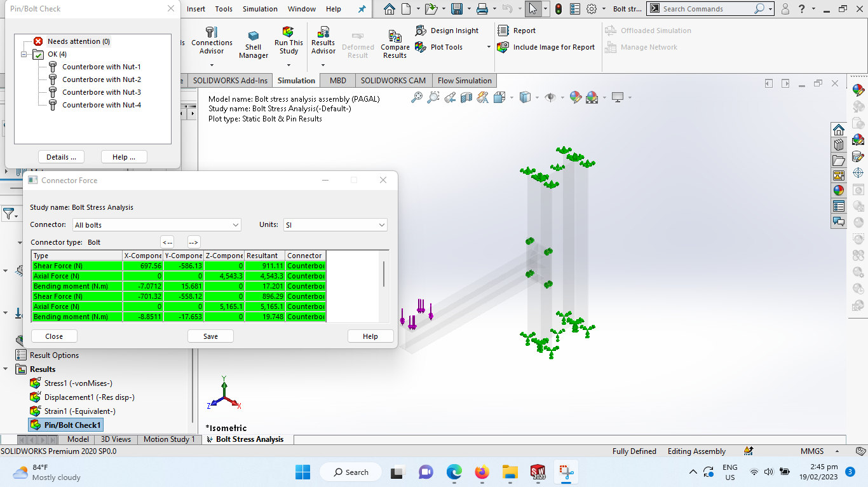Image resolution: width=868 pixels, height=487 pixels.
Task: Click Help in the Pin/Bolt Check dialog
Action: coord(124,157)
